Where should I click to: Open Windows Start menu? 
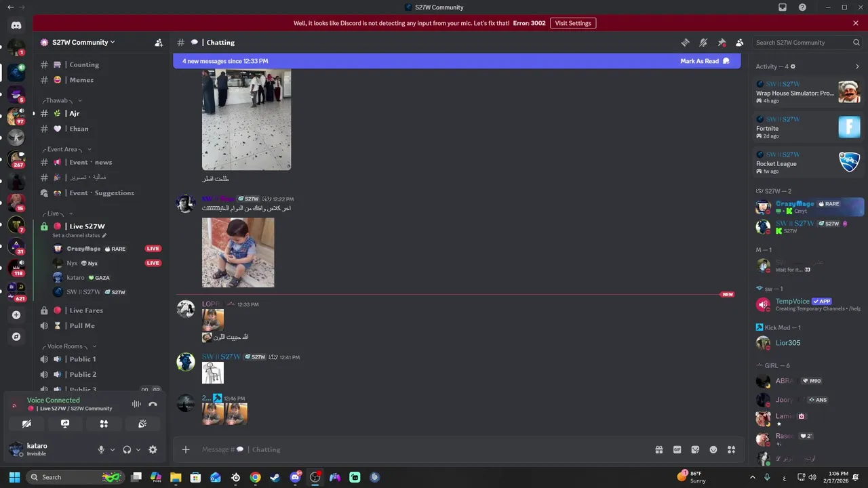(14, 477)
